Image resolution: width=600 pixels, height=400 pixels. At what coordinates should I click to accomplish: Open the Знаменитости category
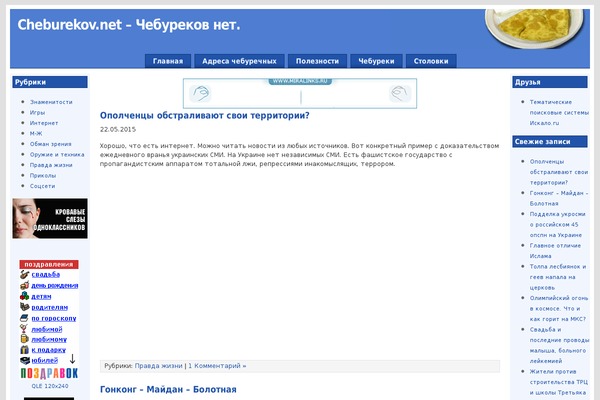[x=51, y=102]
